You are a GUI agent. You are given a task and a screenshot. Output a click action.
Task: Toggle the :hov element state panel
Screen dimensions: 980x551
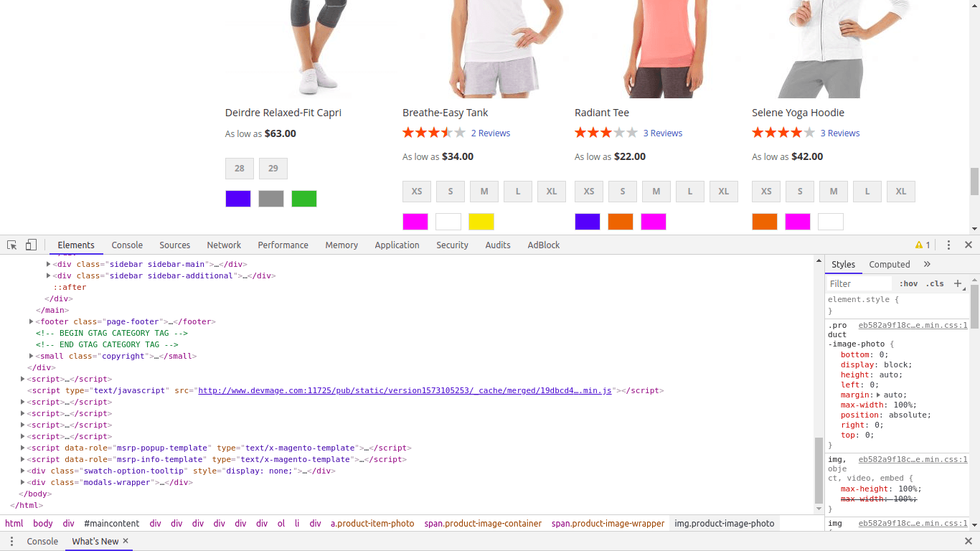click(908, 283)
